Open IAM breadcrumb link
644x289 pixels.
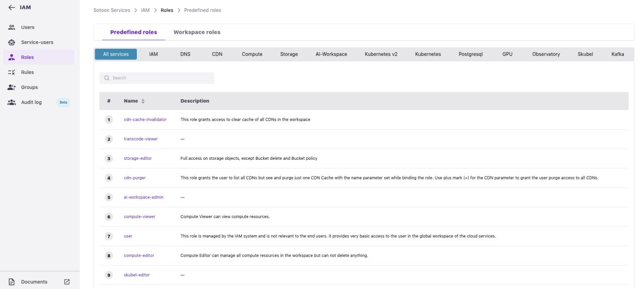145,10
